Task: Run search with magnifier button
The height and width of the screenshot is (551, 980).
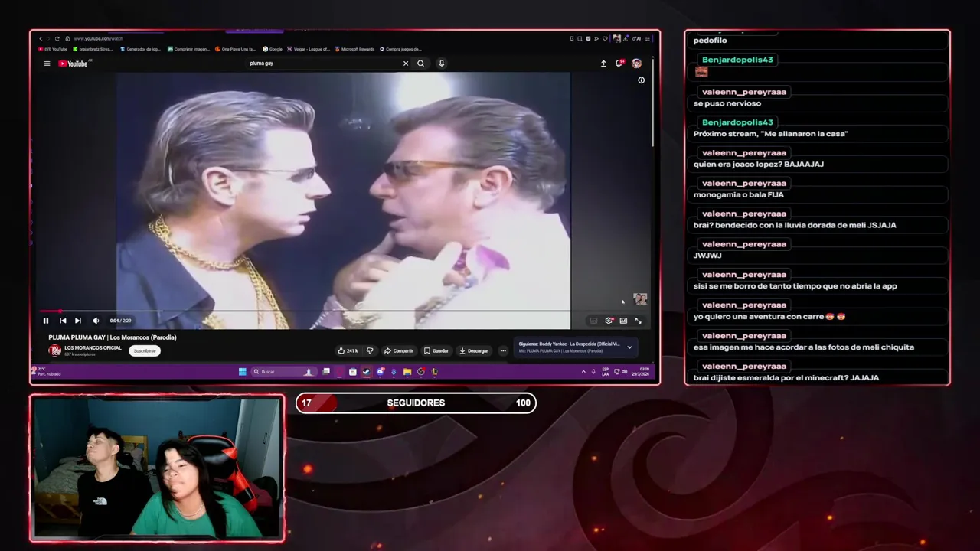Action: [420, 64]
